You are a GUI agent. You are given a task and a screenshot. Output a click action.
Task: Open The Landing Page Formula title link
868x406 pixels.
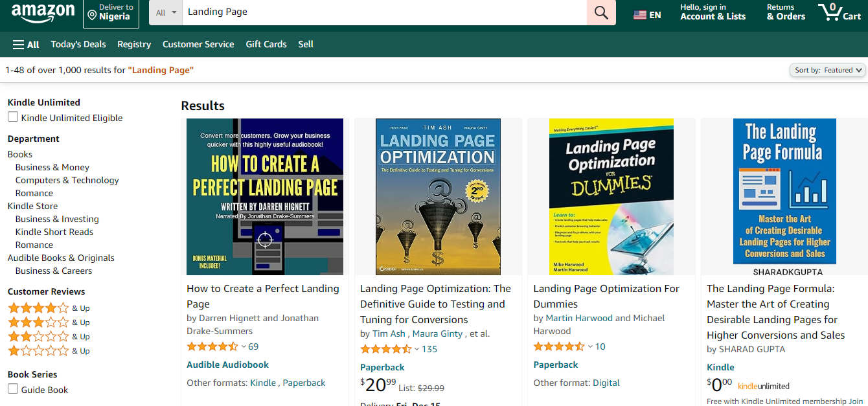(776, 311)
